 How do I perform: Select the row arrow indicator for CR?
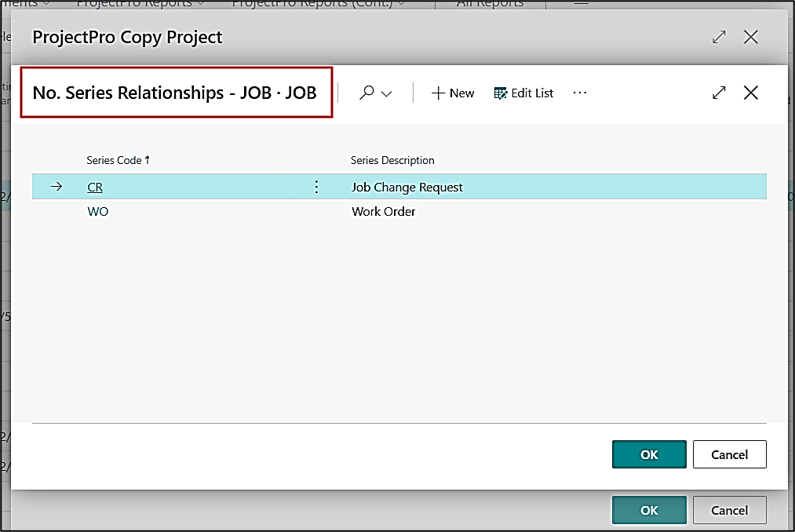point(56,187)
